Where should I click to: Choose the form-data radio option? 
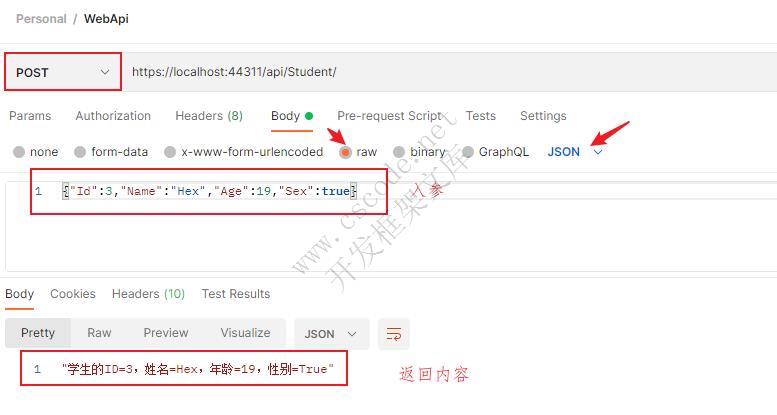pyautogui.click(x=80, y=152)
